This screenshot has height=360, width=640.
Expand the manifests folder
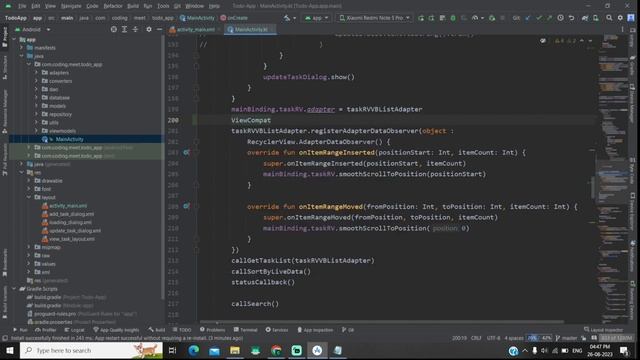click(x=22, y=48)
